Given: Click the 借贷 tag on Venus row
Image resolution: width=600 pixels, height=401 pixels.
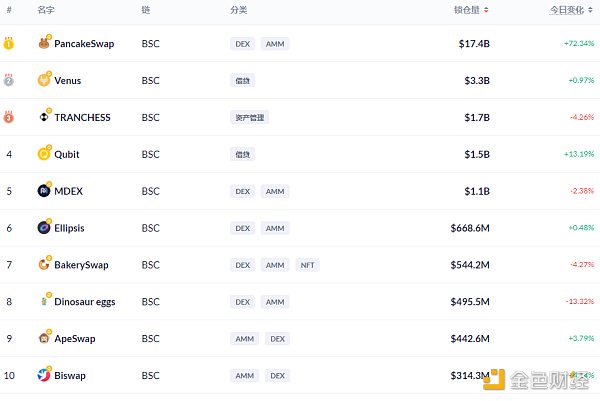Looking at the screenshot, I should (x=242, y=80).
